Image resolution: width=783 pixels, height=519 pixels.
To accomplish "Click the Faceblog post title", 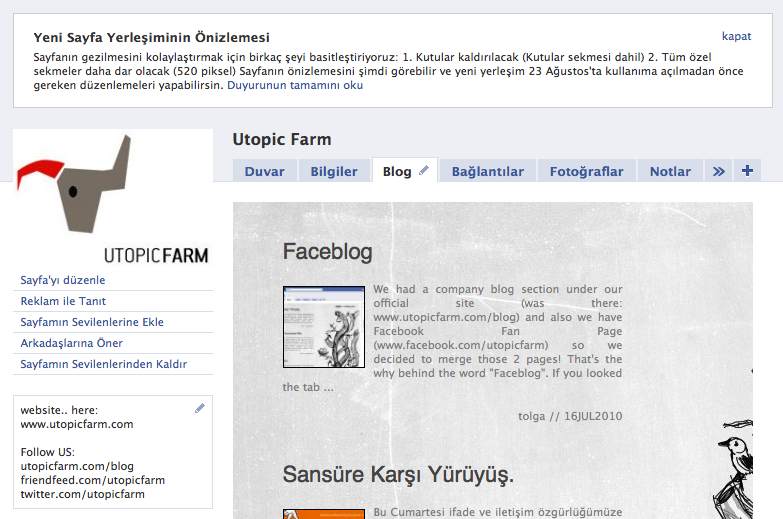I will pos(328,251).
